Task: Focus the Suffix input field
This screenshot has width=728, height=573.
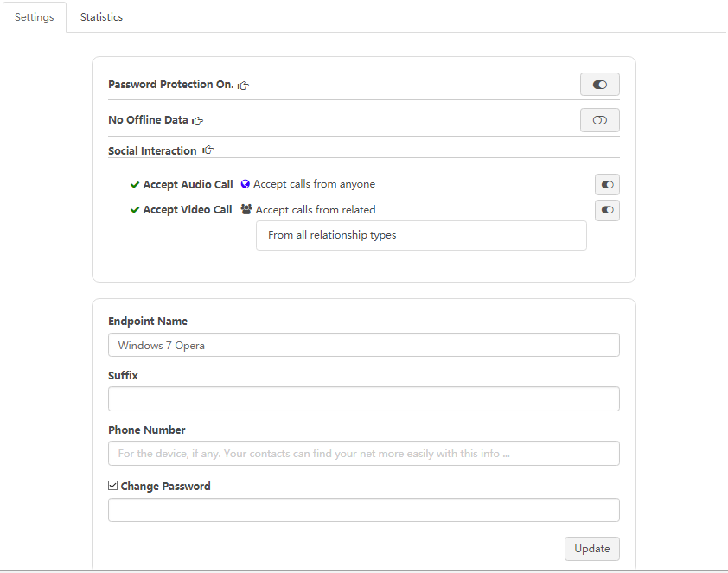Action: [x=363, y=399]
